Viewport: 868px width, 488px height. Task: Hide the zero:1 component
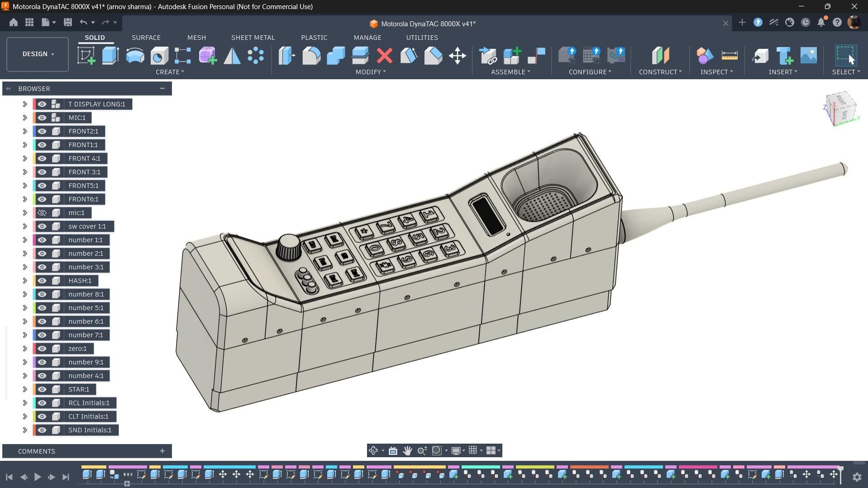(x=42, y=349)
